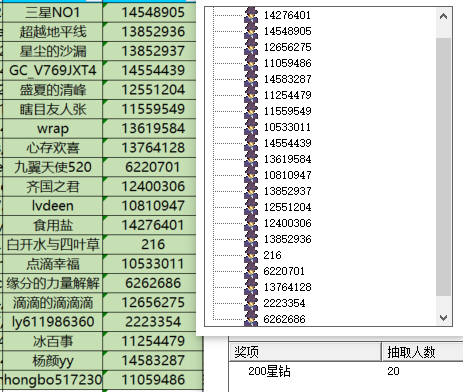The height and width of the screenshot is (392, 463).
Task: Click spreadsheet cell 心存欢喜
Action: (52, 148)
